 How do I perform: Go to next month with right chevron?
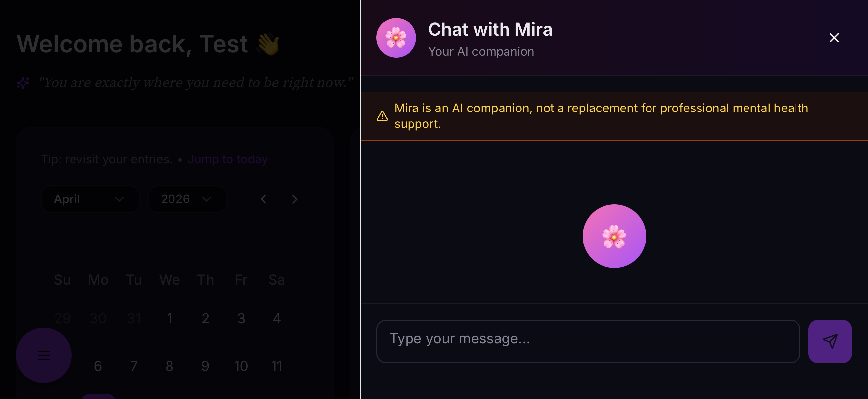coord(295,199)
